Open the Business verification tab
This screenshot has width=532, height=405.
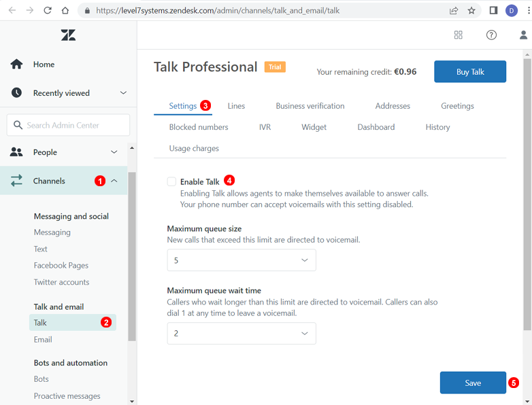310,106
